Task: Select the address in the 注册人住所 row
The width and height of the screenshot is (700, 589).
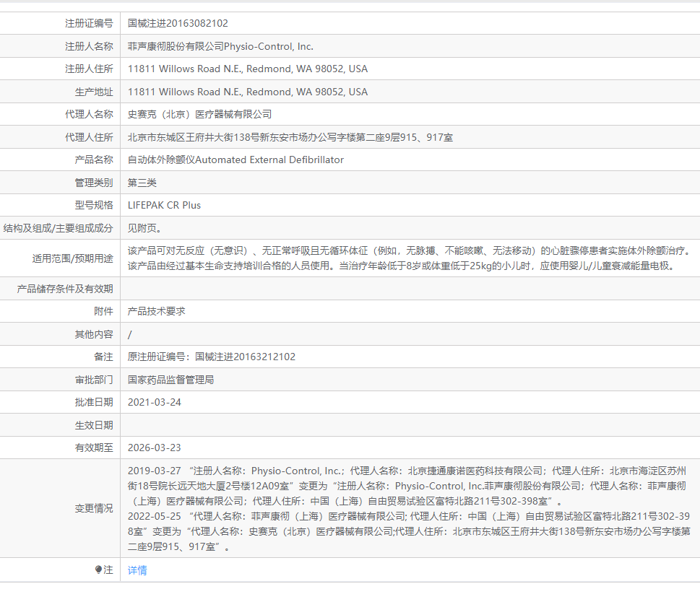Action: [247, 69]
